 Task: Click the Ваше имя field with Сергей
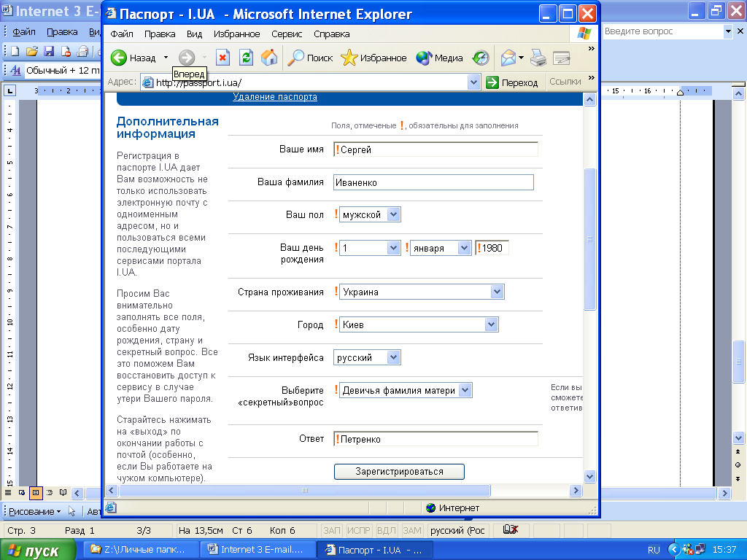pyautogui.click(x=436, y=149)
